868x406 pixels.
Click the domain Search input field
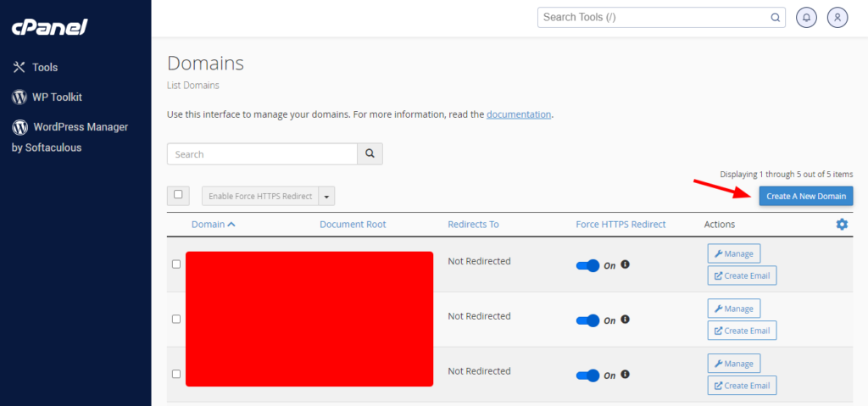(263, 154)
